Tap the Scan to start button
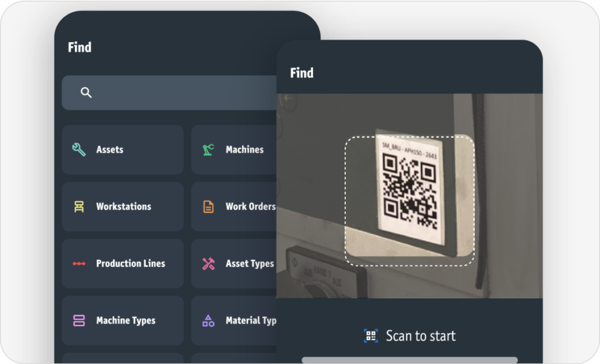Image resolution: width=600 pixels, height=364 pixels. [x=409, y=335]
